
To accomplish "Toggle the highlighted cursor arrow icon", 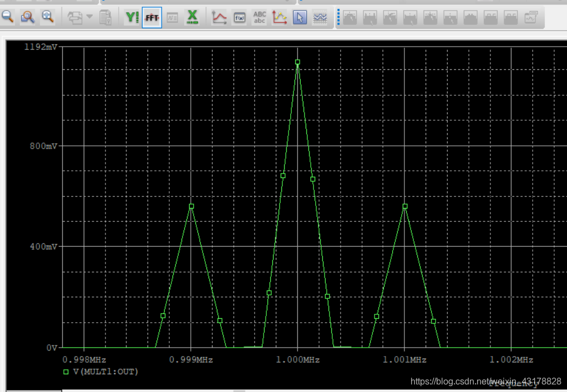I will tap(300, 17).
